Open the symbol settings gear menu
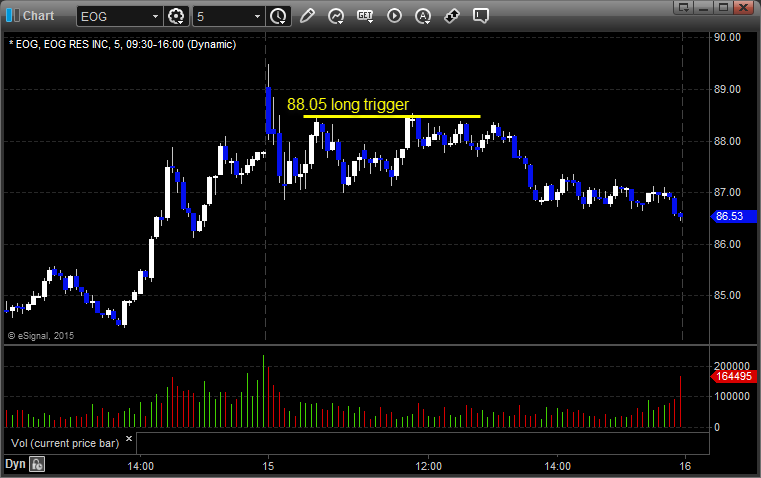Screen dimensions: 761x478 click(176, 16)
